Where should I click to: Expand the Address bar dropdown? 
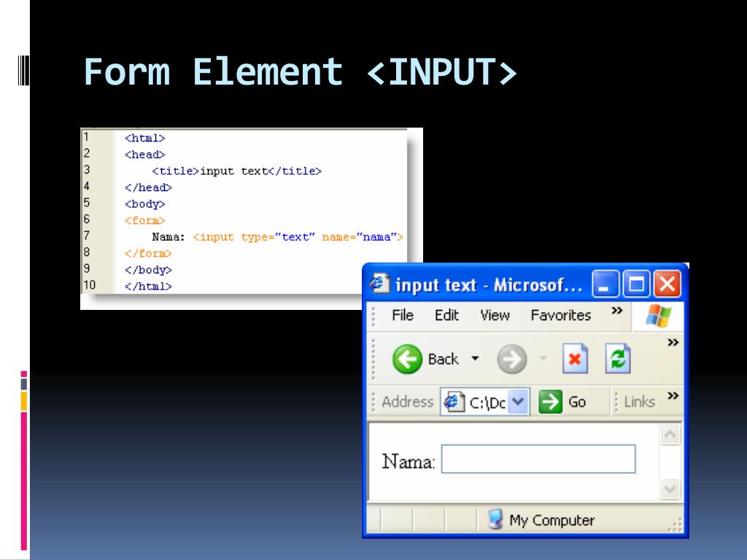pos(519,402)
